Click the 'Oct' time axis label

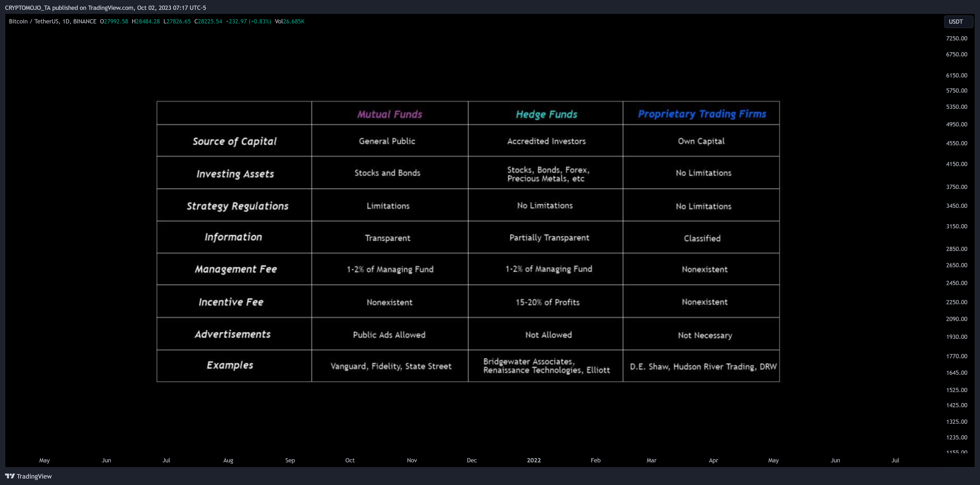click(350, 460)
